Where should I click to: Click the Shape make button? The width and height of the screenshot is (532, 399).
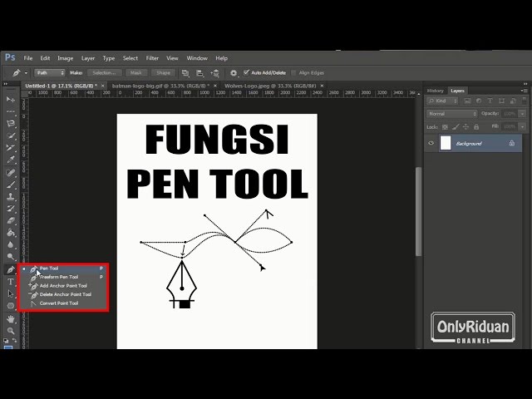163,73
